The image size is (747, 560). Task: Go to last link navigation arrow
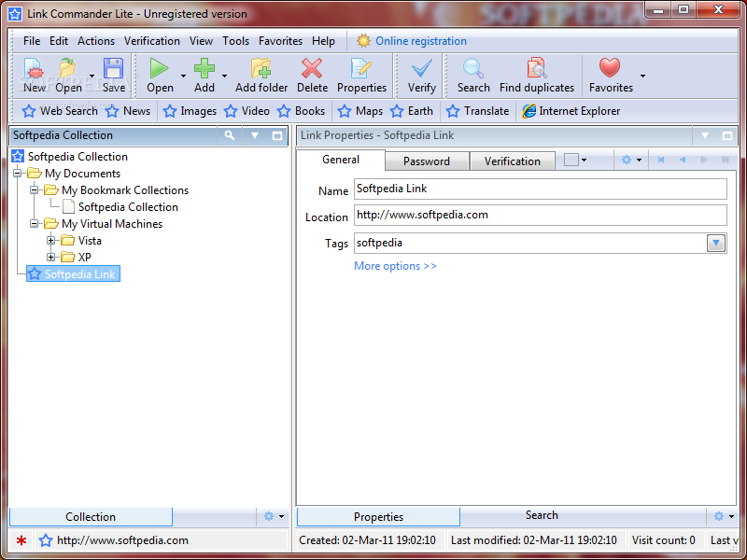(x=726, y=160)
